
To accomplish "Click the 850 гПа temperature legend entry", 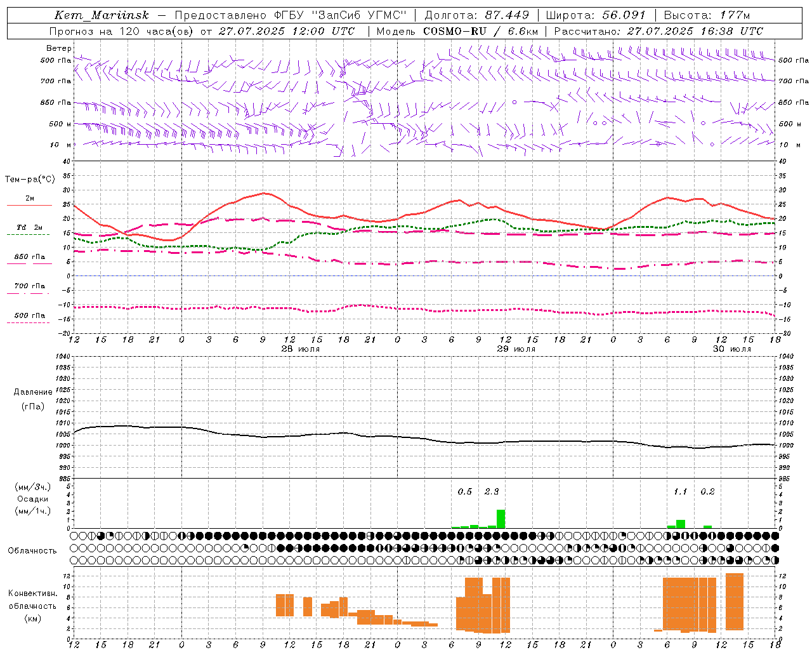I will point(29,257).
